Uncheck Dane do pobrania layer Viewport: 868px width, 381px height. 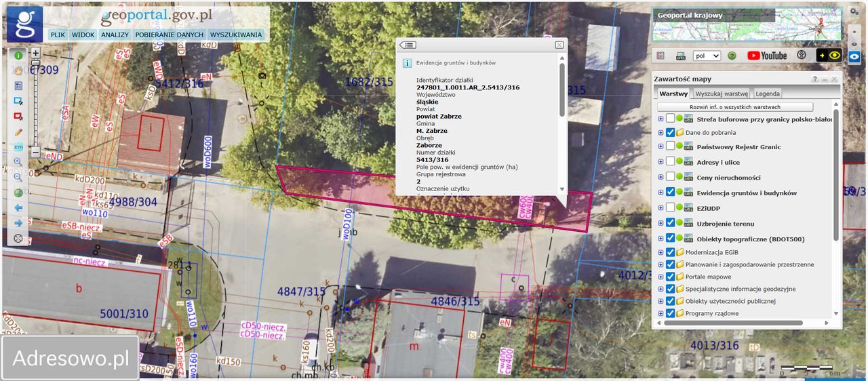[671, 133]
